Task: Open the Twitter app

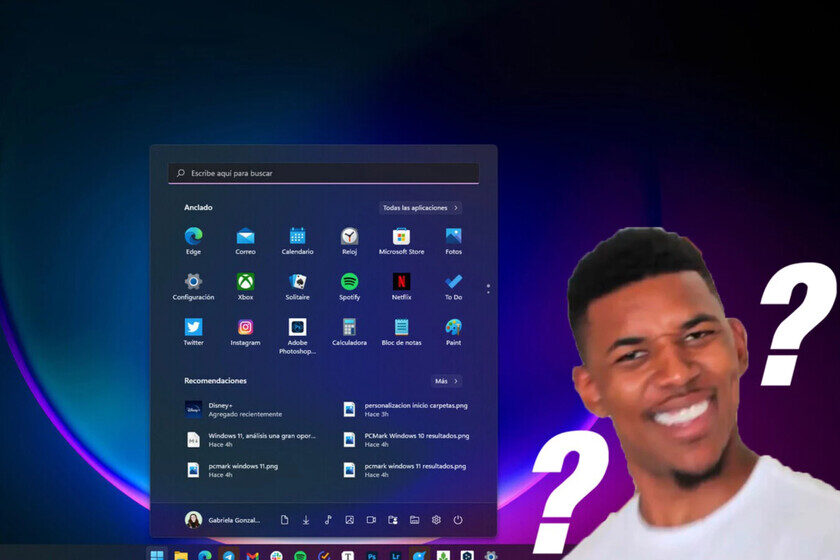Action: [193, 332]
